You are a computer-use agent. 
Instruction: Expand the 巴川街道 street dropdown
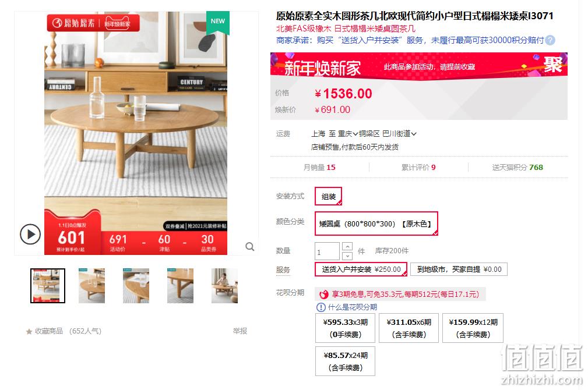[400, 134]
